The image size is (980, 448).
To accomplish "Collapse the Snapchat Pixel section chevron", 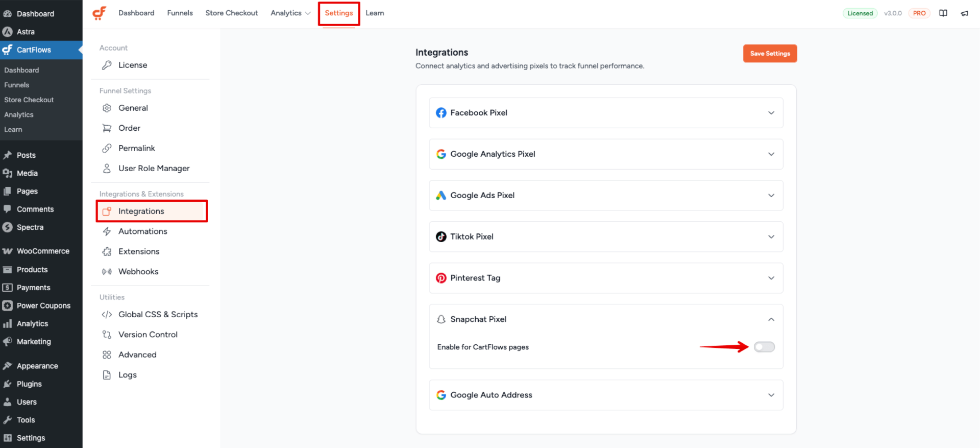I will click(771, 319).
